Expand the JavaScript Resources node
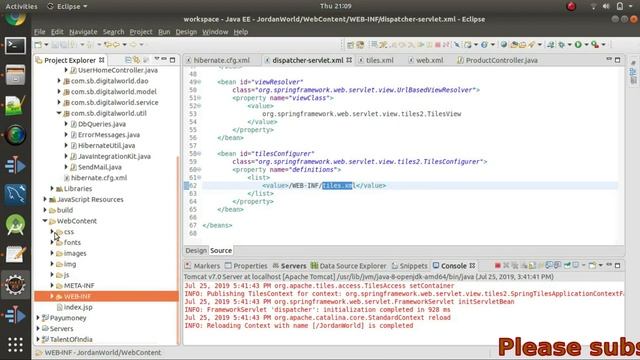 [45, 199]
